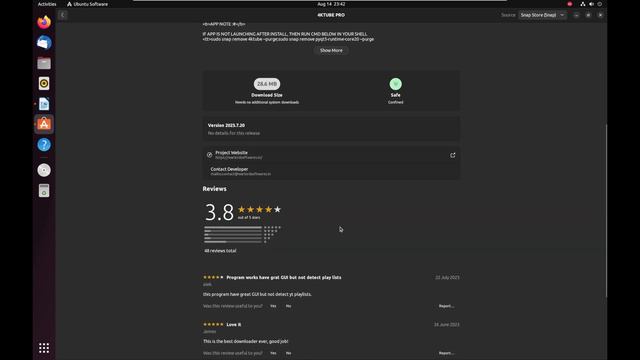Click the 'Love it' review title
640x360 pixels.
pos(233,324)
